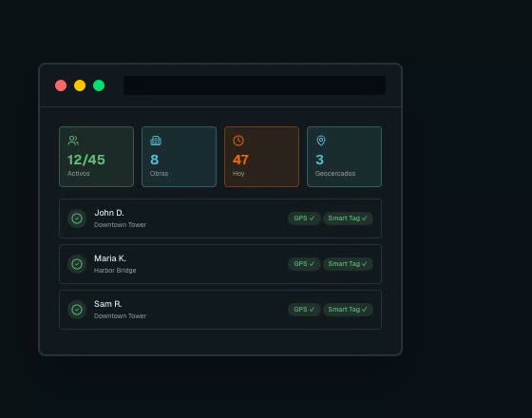This screenshot has width=532, height=418.
Task: Select the Smart Tag badge in Maria K. row
Action: [x=348, y=264]
